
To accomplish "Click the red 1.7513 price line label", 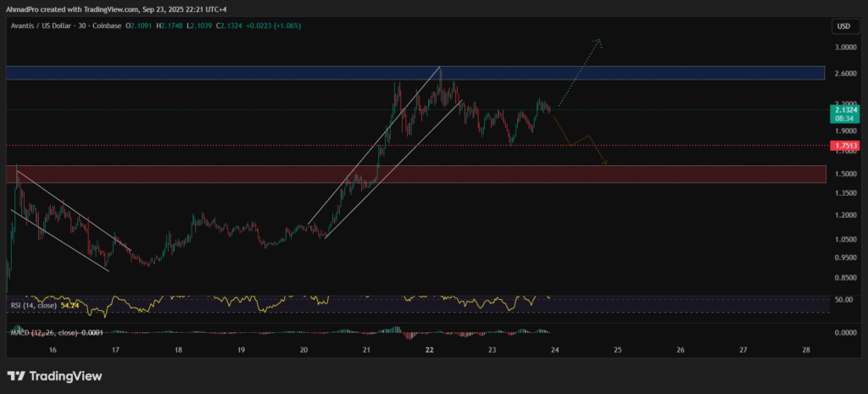I will coord(845,147).
